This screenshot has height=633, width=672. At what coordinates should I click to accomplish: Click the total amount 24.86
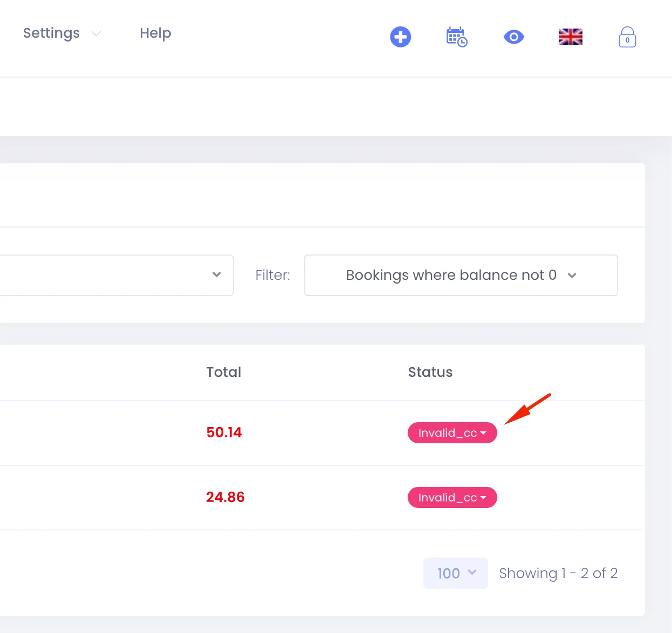225,497
